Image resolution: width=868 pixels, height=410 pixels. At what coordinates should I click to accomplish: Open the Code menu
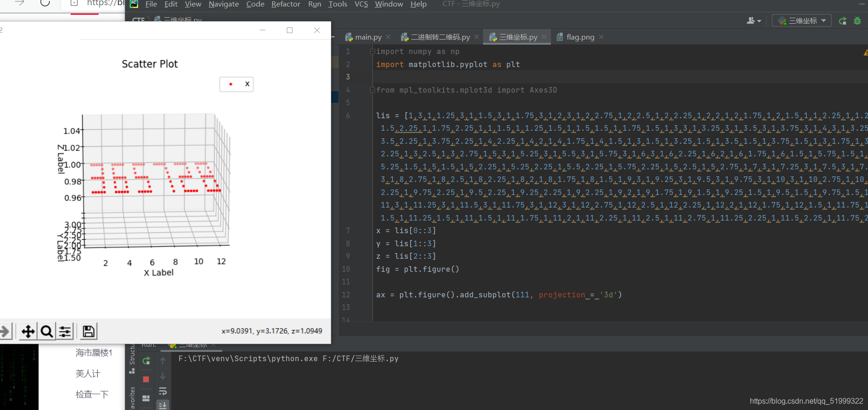coord(255,4)
